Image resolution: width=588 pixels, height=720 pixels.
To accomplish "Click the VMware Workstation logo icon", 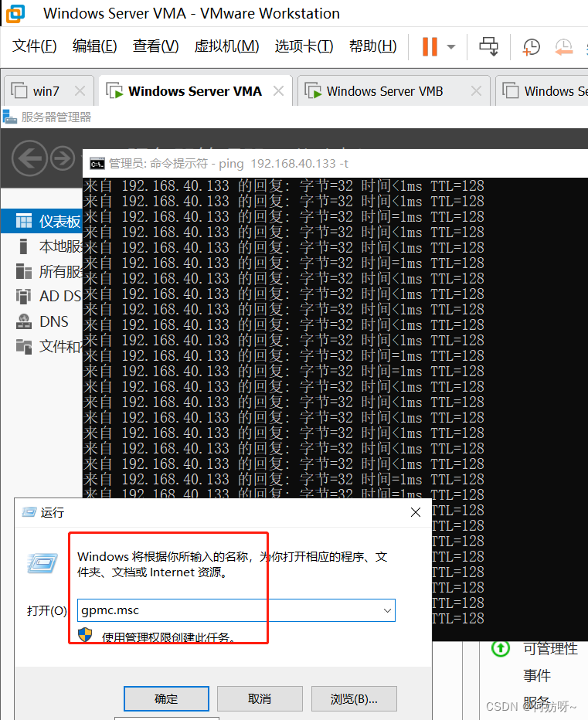I will point(15,13).
